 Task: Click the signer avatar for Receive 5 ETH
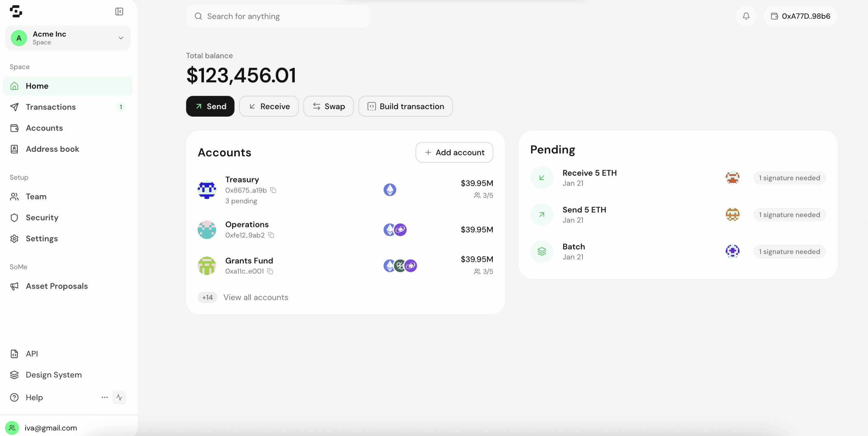click(733, 178)
